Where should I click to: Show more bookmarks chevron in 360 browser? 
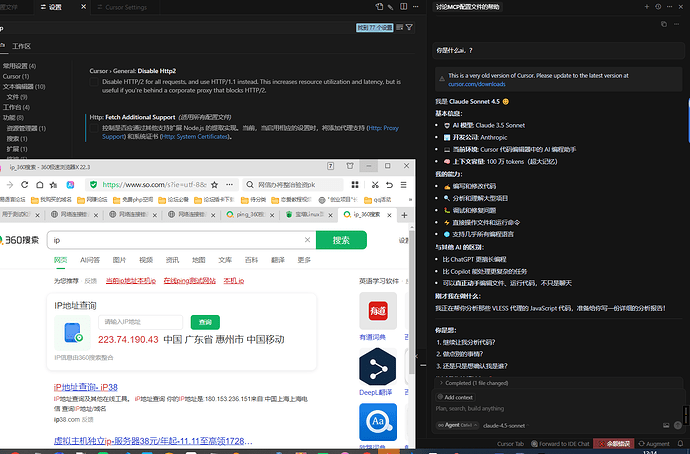[x=410, y=200]
